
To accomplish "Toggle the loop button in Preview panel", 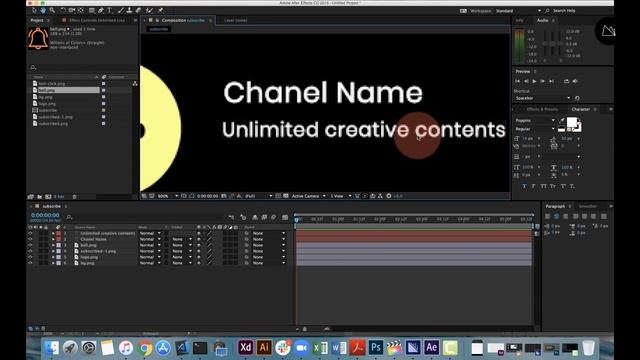I will pos(566,81).
